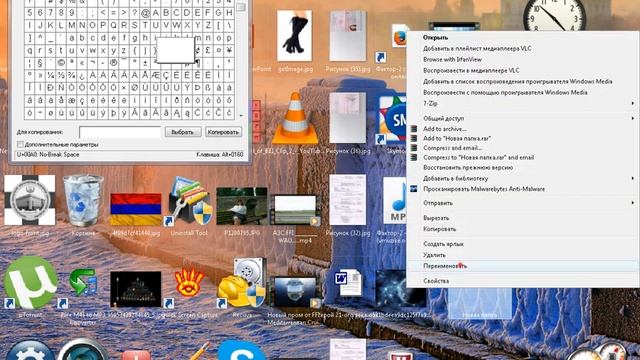Select the Skype icon at the bottom
Image resolution: width=640 pixels, height=360 pixels.
pyautogui.click(x=242, y=350)
